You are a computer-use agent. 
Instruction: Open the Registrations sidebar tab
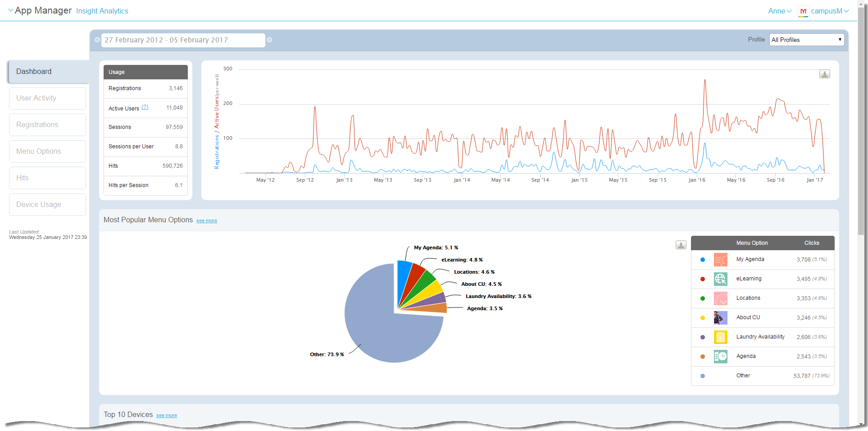click(47, 125)
